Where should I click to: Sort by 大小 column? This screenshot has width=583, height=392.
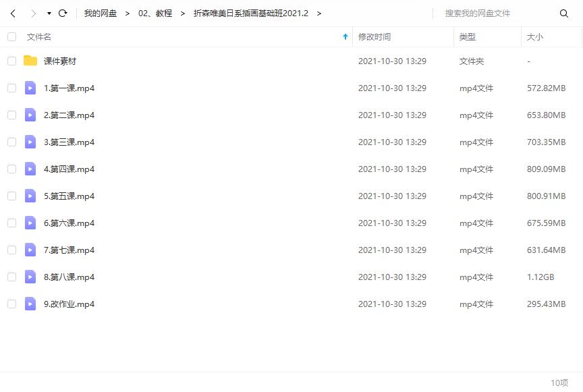(x=534, y=37)
